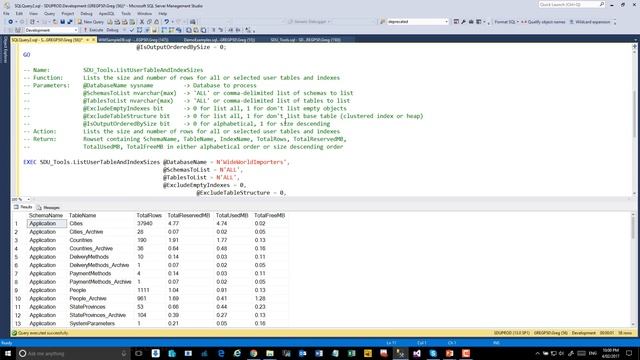
Task: Switch to the Results tab
Action: pos(23,207)
